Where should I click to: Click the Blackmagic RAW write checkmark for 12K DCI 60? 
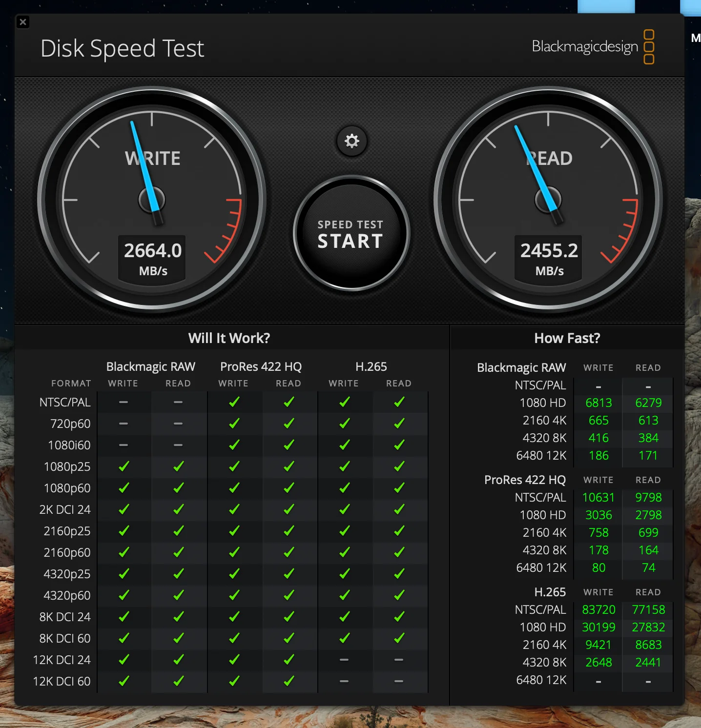(x=124, y=681)
